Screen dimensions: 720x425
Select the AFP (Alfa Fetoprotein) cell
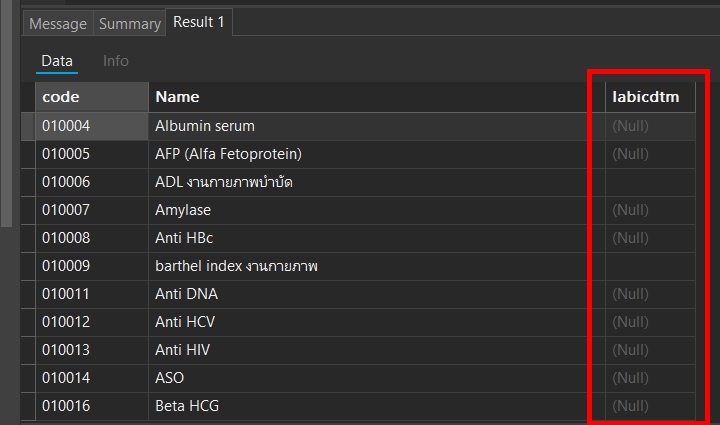(377, 154)
